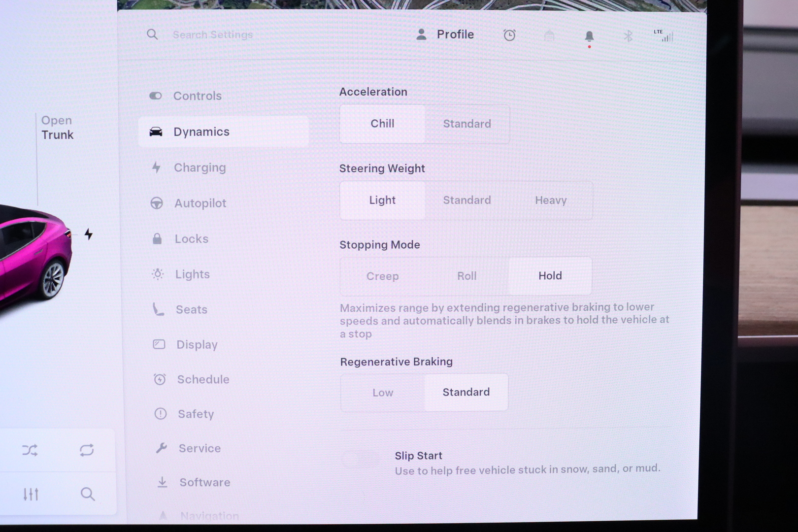Click the alarm clock icon in top bar
This screenshot has height=532, width=798.
(509, 35)
